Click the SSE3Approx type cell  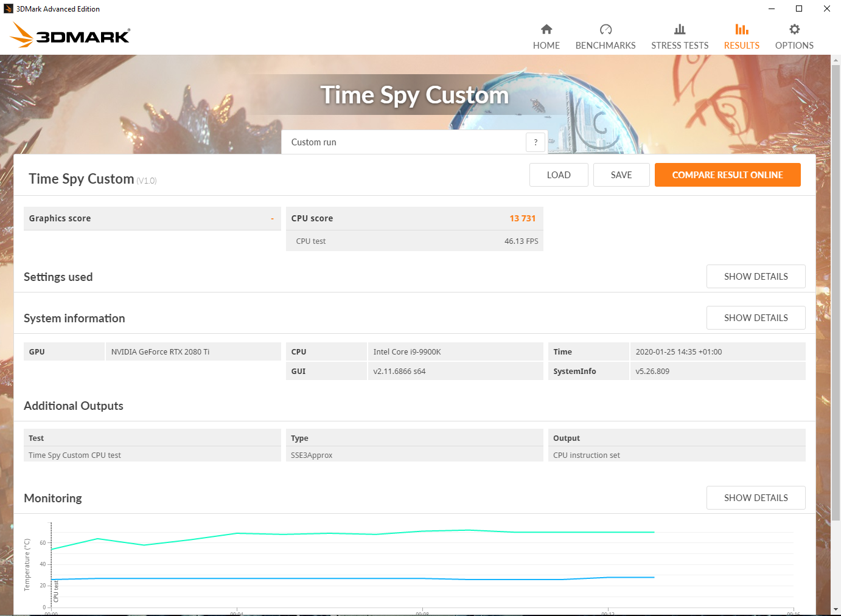pyautogui.click(x=414, y=455)
